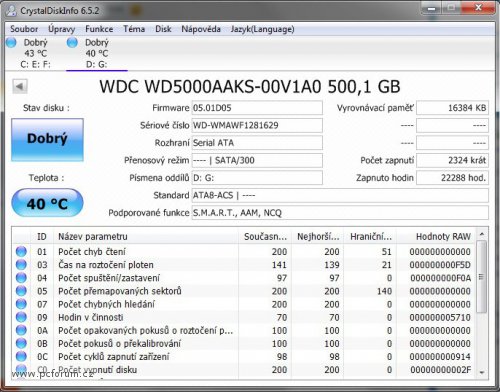Click the buffer size field 16384 KB
The image size is (500, 392).
(453, 108)
